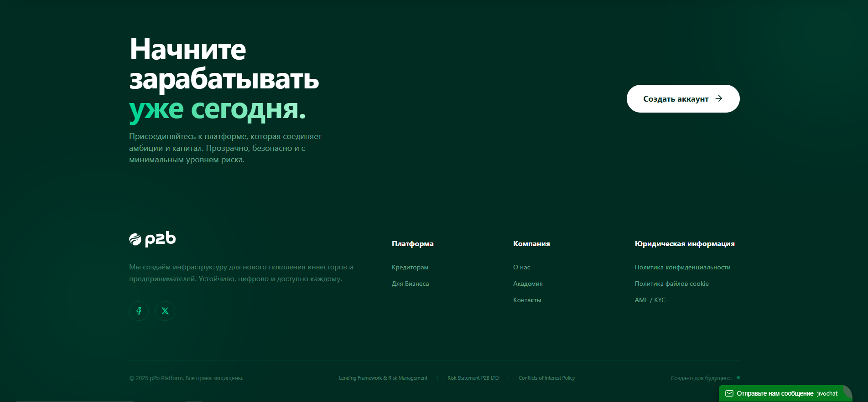Image resolution: width=868 pixels, height=402 pixels.
Task: Open the Для Бизнеса link
Action: (x=411, y=283)
